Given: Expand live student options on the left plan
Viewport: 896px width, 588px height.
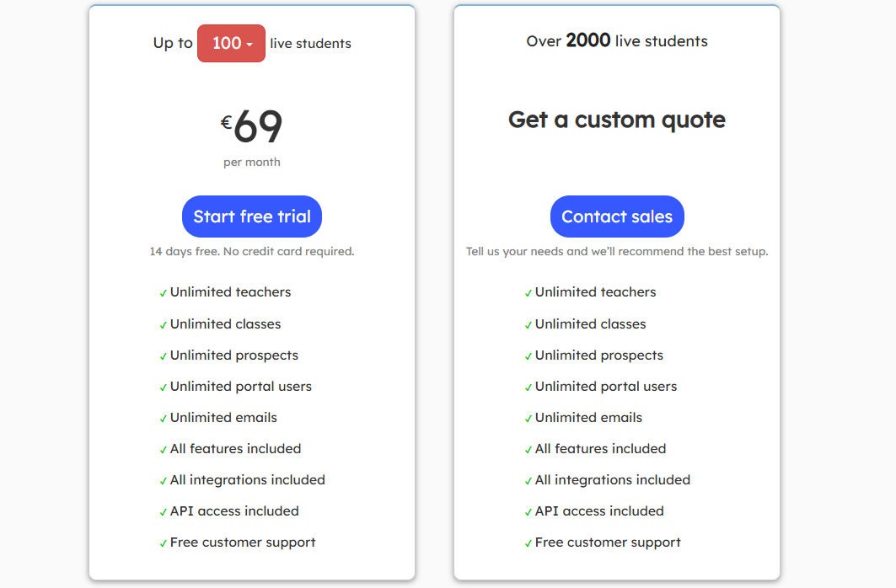Looking at the screenshot, I should [231, 43].
